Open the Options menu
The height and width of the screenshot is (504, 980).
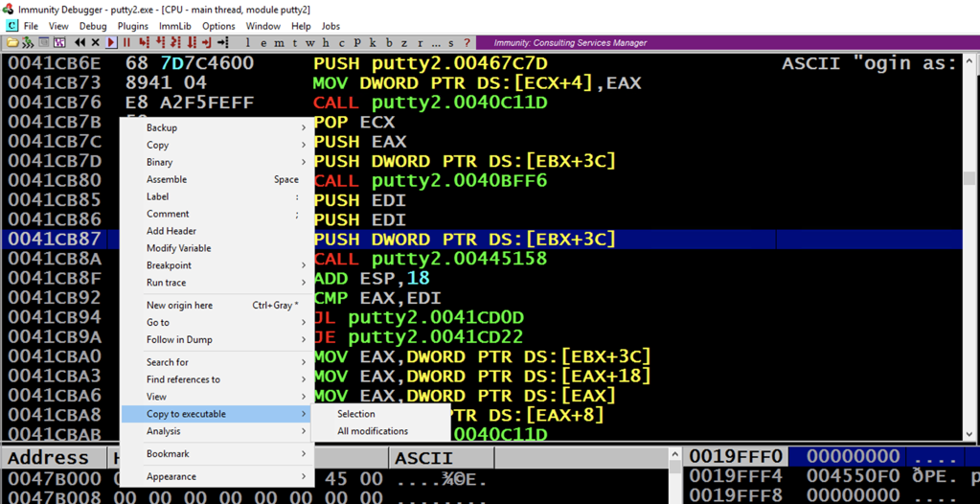click(x=218, y=26)
